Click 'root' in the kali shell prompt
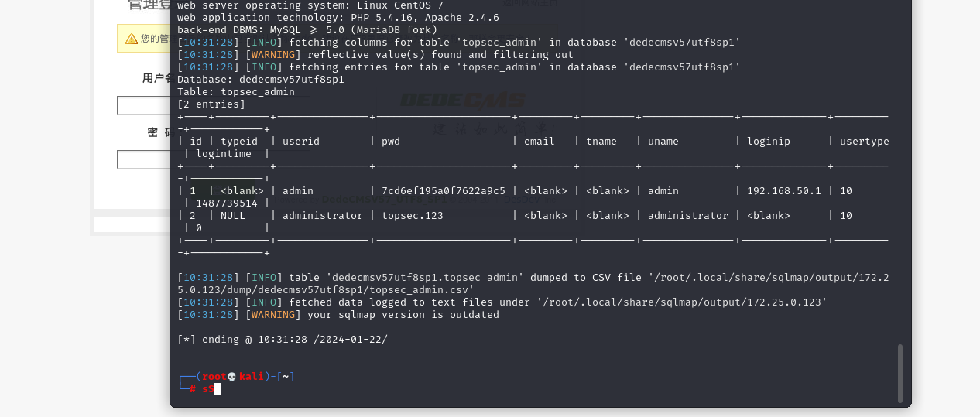The image size is (980, 417). pos(214,377)
